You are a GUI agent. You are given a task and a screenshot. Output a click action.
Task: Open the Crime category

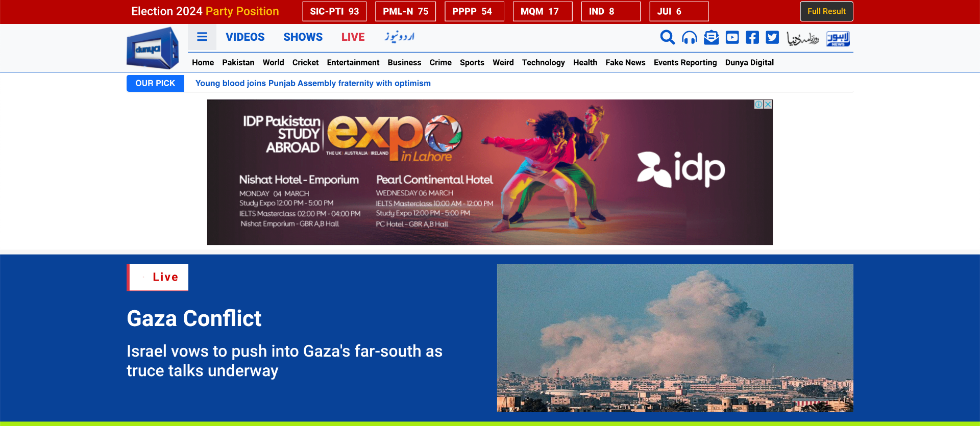440,62
